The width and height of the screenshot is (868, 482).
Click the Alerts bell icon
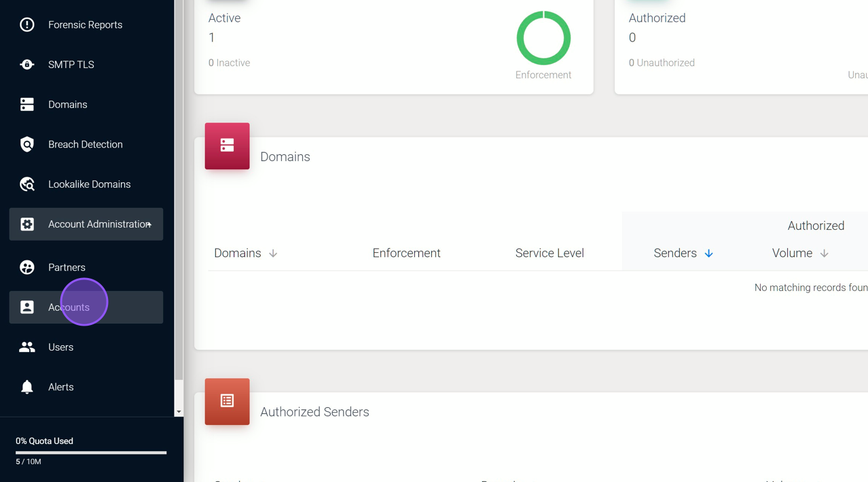click(x=26, y=386)
